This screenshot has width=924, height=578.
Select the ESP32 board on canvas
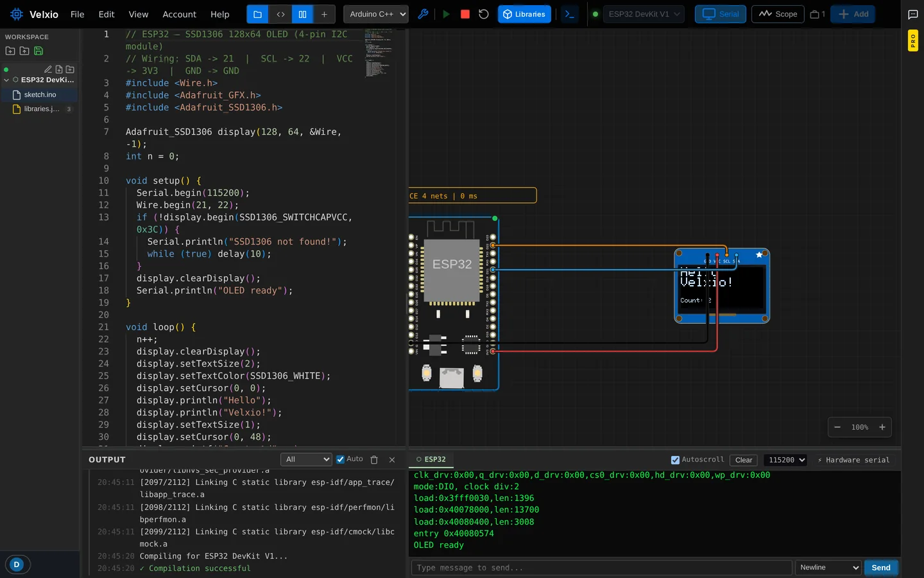(x=453, y=303)
